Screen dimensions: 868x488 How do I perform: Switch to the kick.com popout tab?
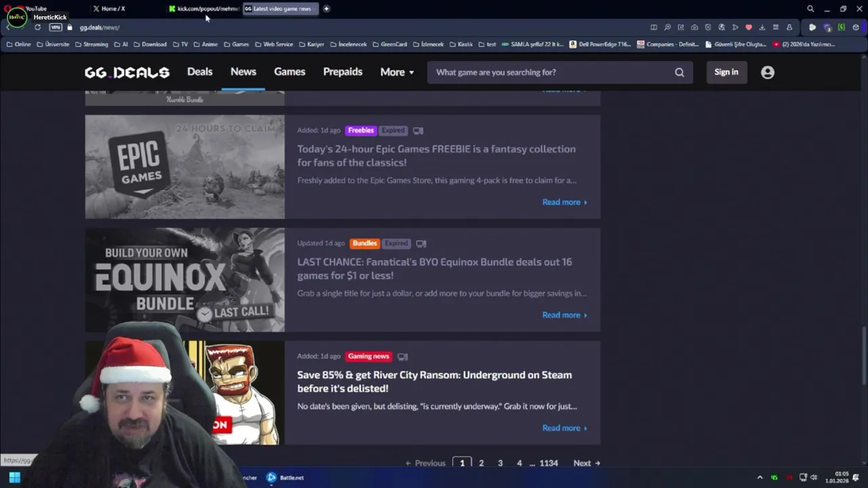pos(203,9)
